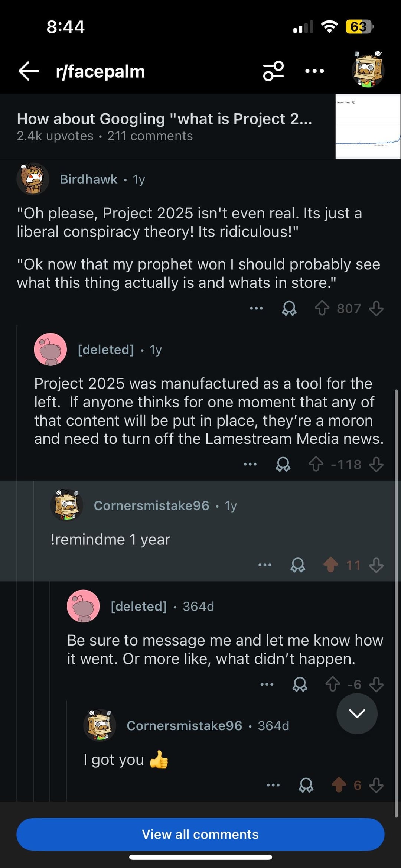Image resolution: width=401 pixels, height=868 pixels.
Task: Open options for the "!remindme 1 year" comment
Action: 265,565
